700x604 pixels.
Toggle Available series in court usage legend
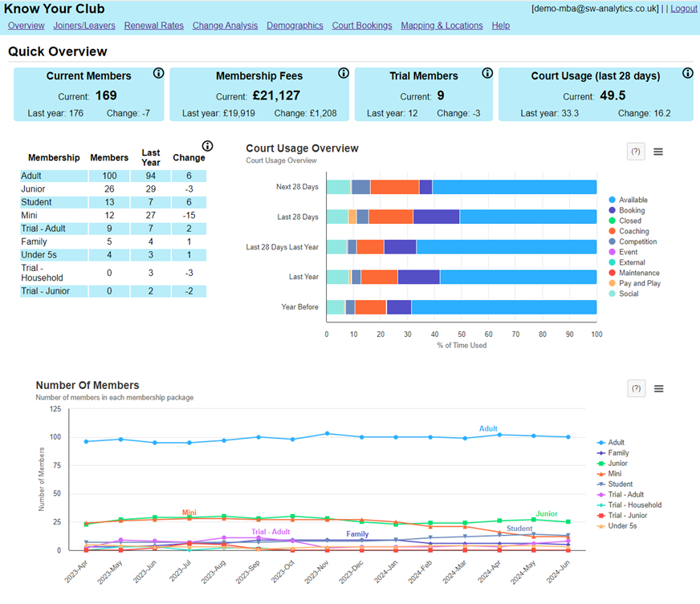tap(628, 200)
